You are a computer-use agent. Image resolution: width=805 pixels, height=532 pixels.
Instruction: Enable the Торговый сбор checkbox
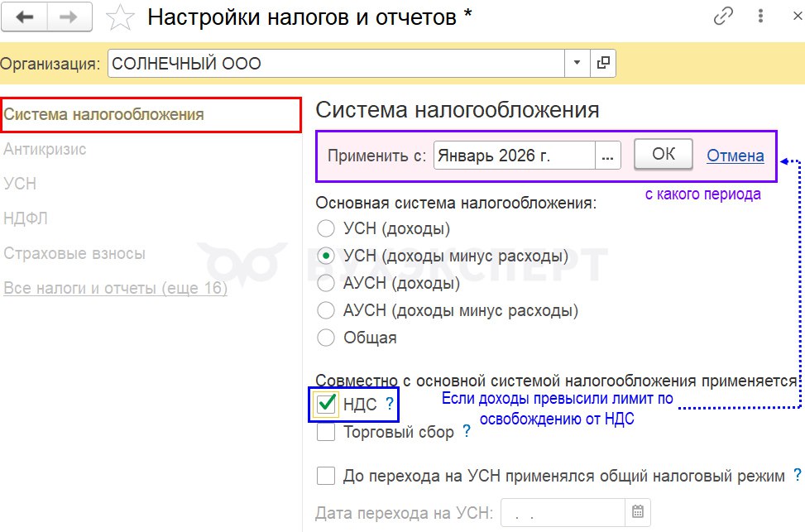326,432
